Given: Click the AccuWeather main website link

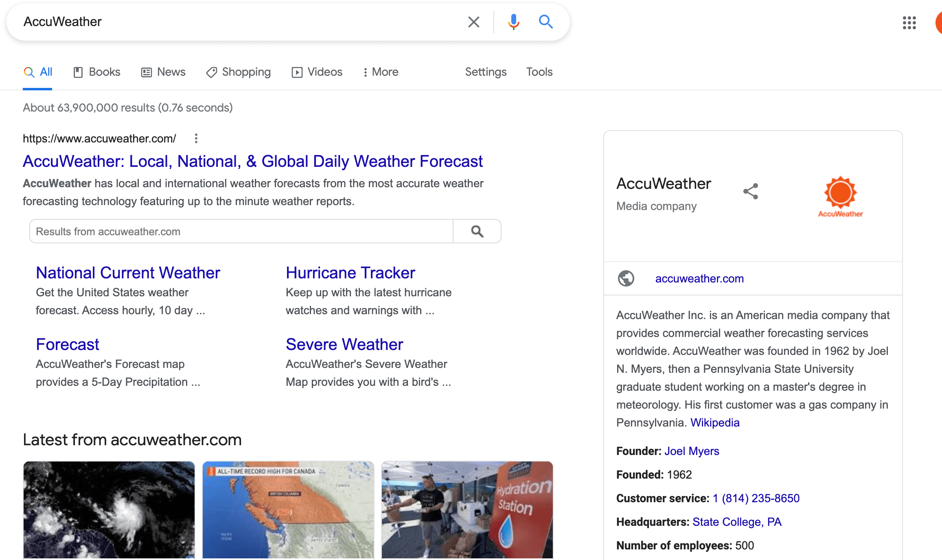Looking at the screenshot, I should [x=253, y=161].
